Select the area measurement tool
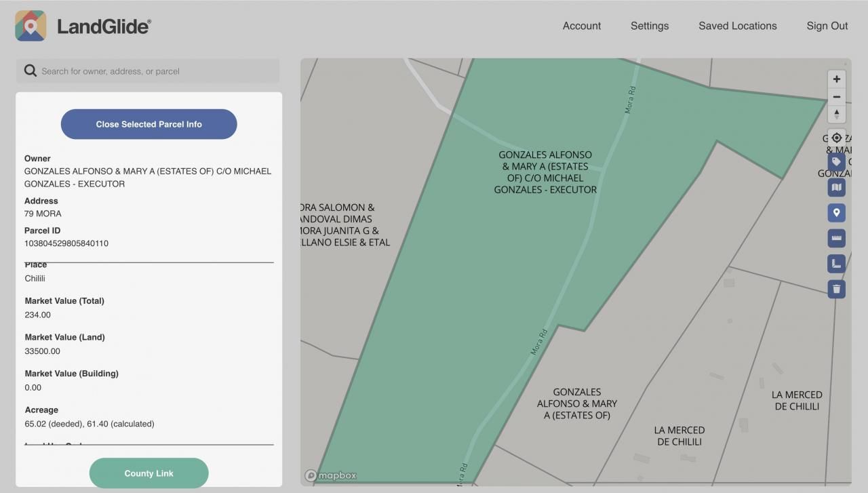 [x=836, y=264]
